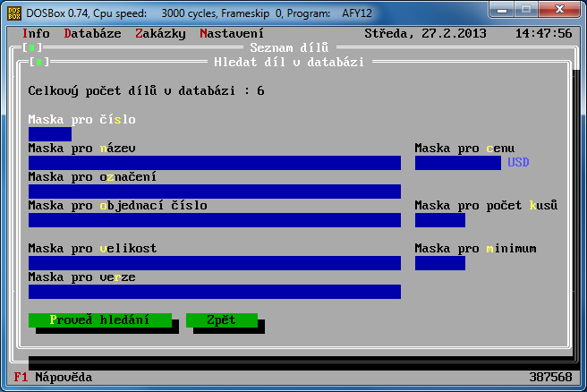Open the Zakázky menu
Screen dimensions: 587x392
coord(161,33)
